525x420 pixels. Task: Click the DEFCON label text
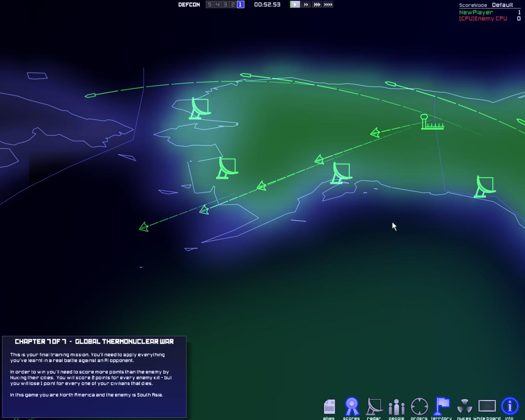click(189, 5)
